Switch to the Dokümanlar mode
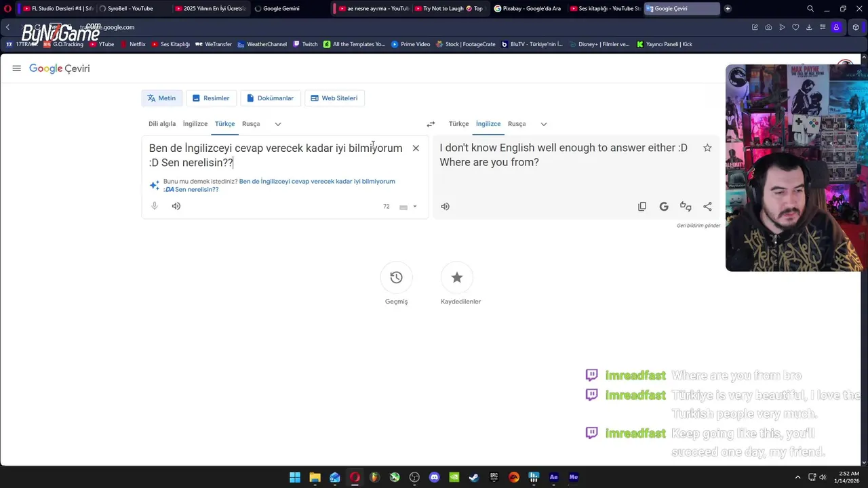This screenshot has width=868, height=488. tap(270, 98)
